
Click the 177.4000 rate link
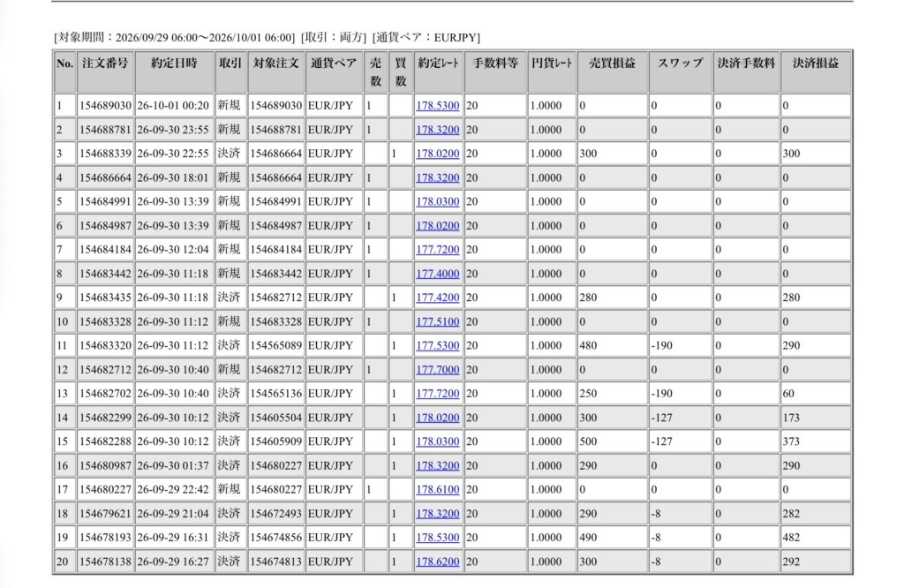438,273
